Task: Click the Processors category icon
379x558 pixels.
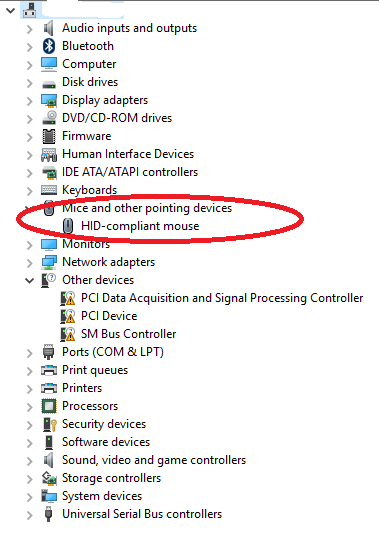Action: coord(49,406)
